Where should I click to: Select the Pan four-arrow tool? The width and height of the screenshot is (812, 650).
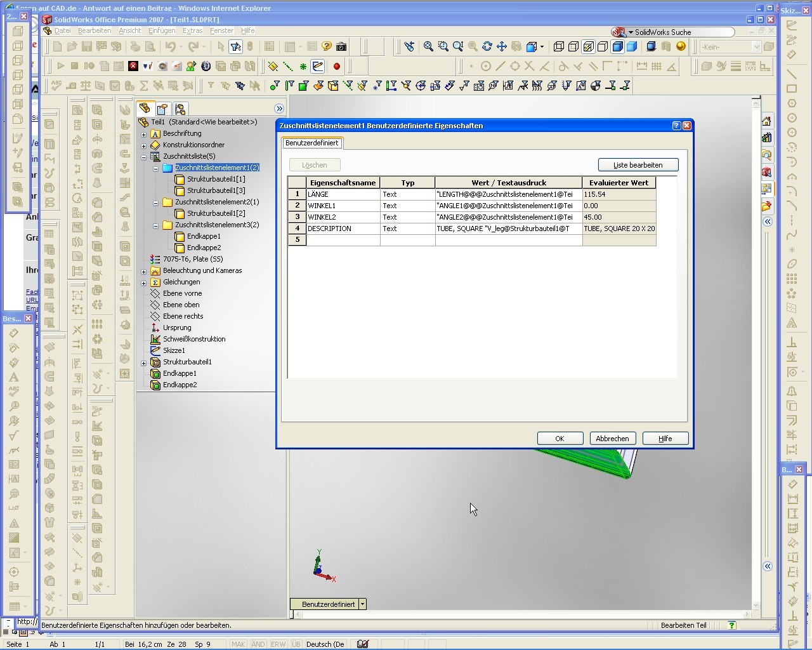[x=502, y=46]
